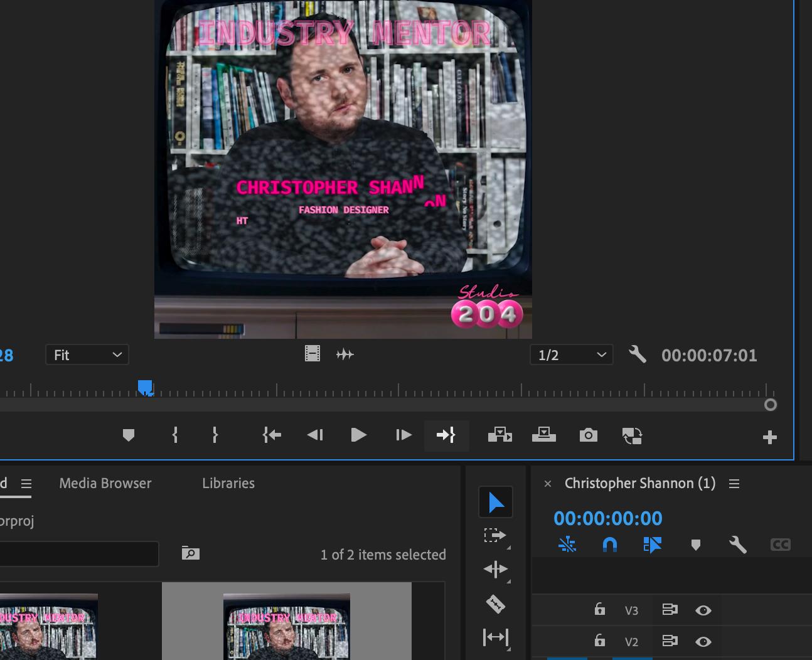Add marker in the timeline panel
Viewport: 812px width, 660px height.
[x=695, y=545]
